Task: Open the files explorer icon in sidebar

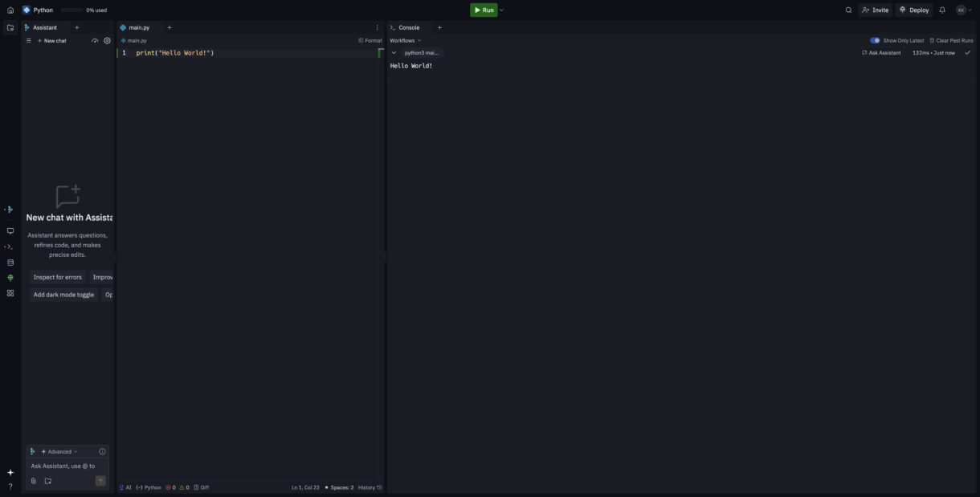Action: [x=10, y=27]
